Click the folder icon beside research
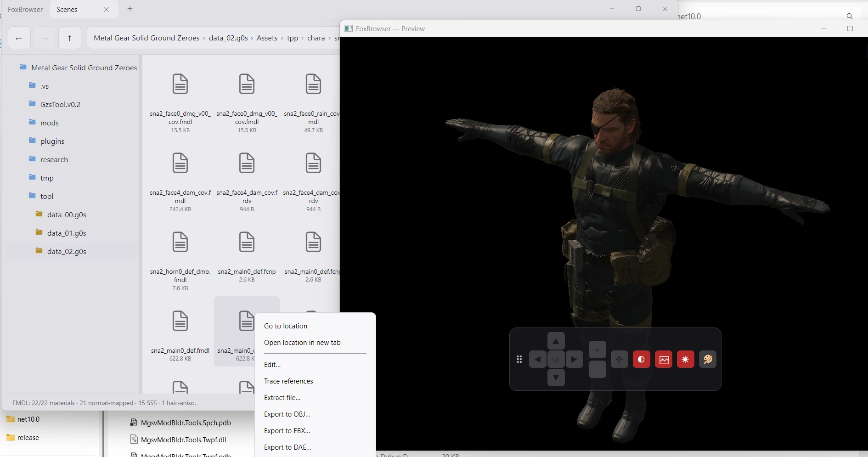The height and width of the screenshot is (457, 868). point(32,159)
